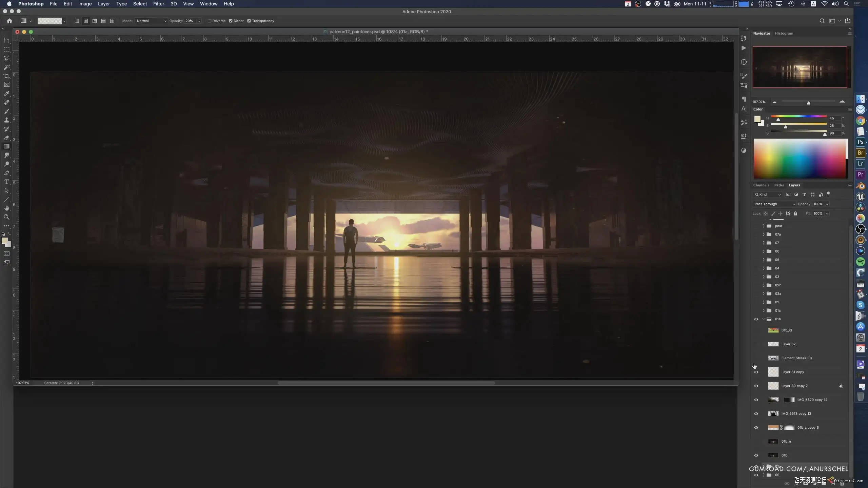Select the Horizontal Type tool
This screenshot has width=868, height=488.
[6, 182]
